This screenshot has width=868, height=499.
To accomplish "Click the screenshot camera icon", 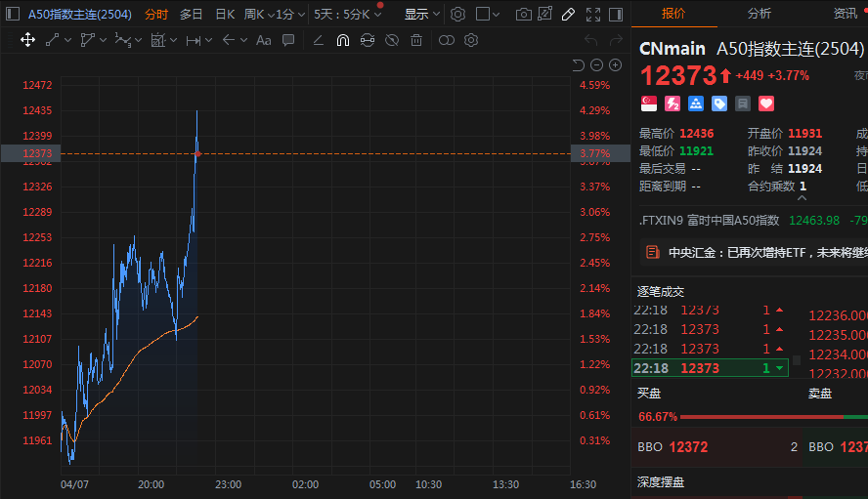I will coord(524,15).
